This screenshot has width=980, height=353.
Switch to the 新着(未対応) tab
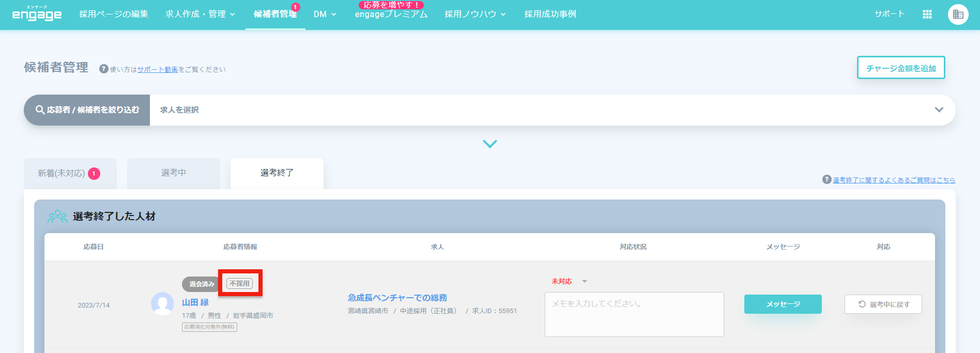[x=70, y=173]
